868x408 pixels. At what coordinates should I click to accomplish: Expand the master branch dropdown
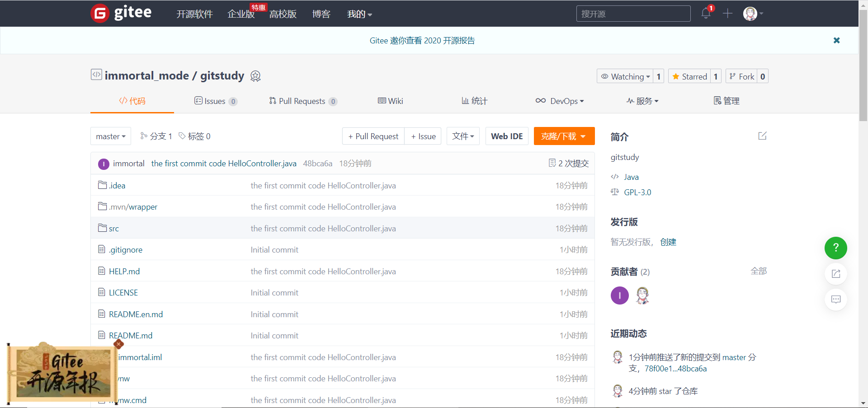coord(111,136)
